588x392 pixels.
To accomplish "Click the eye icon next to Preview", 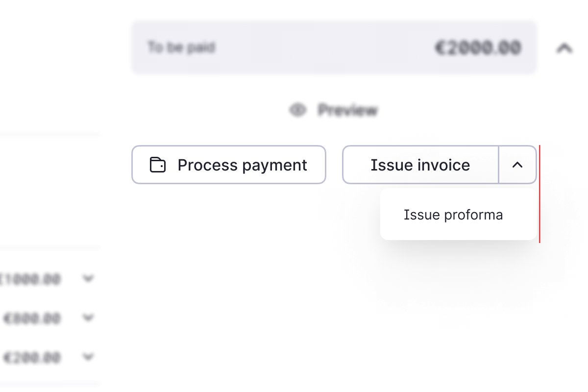I will (x=297, y=110).
